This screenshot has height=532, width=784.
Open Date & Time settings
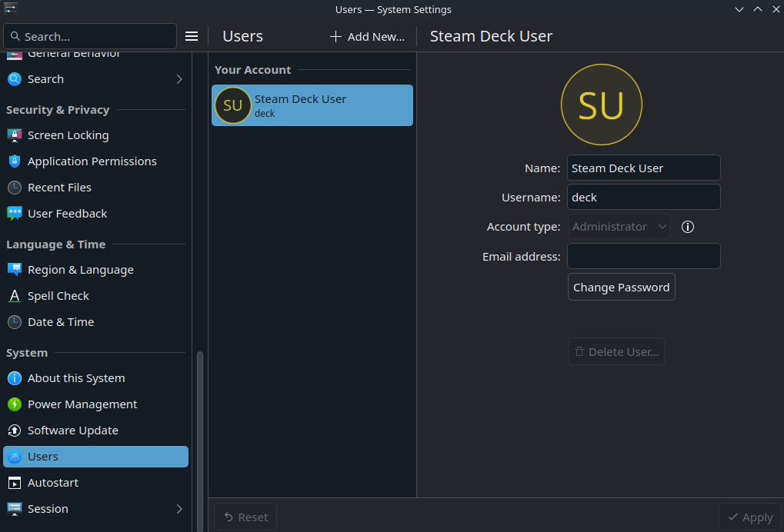(x=95, y=322)
